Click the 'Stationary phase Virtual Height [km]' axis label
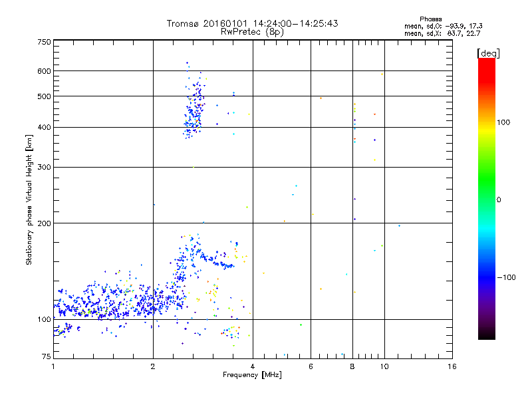This screenshot has width=532, height=399. pyautogui.click(x=29, y=200)
